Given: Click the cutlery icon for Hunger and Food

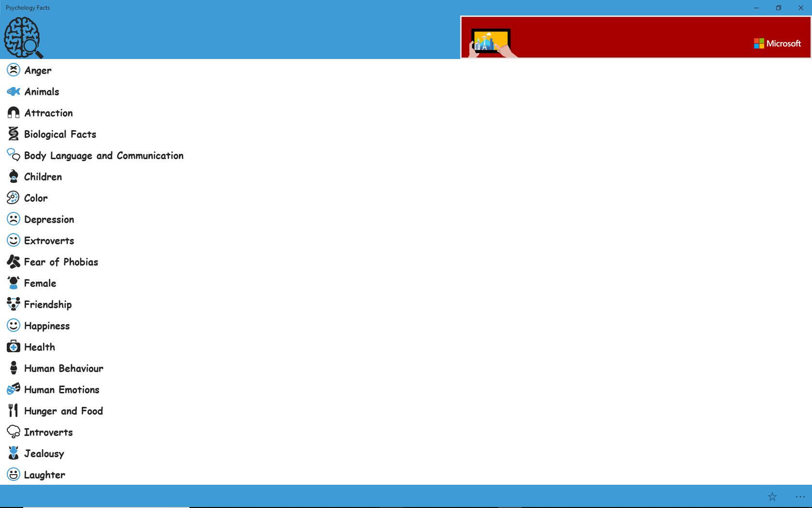Looking at the screenshot, I should 13,410.
